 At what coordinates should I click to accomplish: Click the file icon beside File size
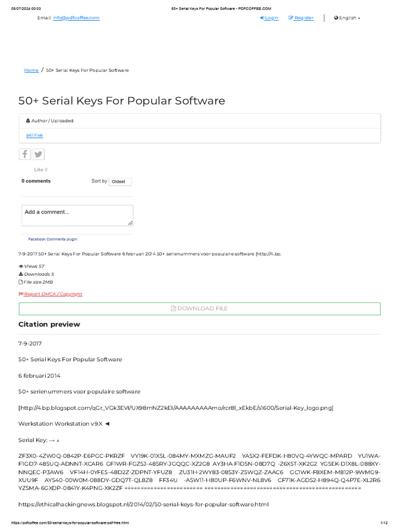point(21,282)
